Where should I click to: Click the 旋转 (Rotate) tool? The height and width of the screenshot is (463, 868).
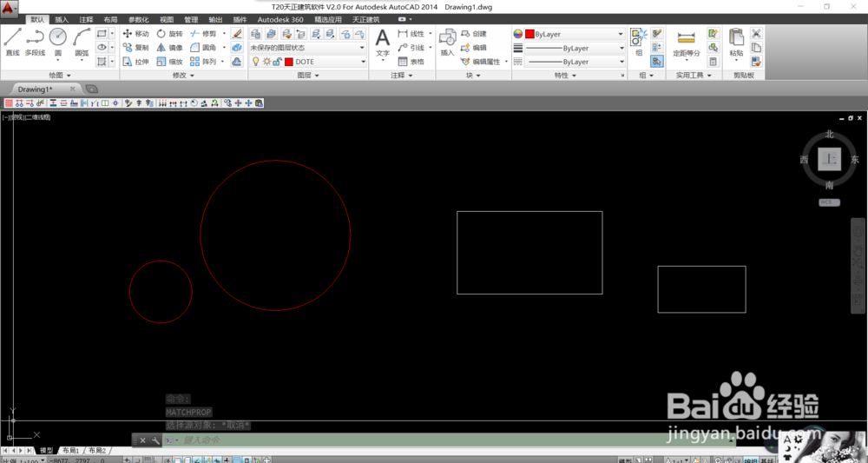(169, 34)
